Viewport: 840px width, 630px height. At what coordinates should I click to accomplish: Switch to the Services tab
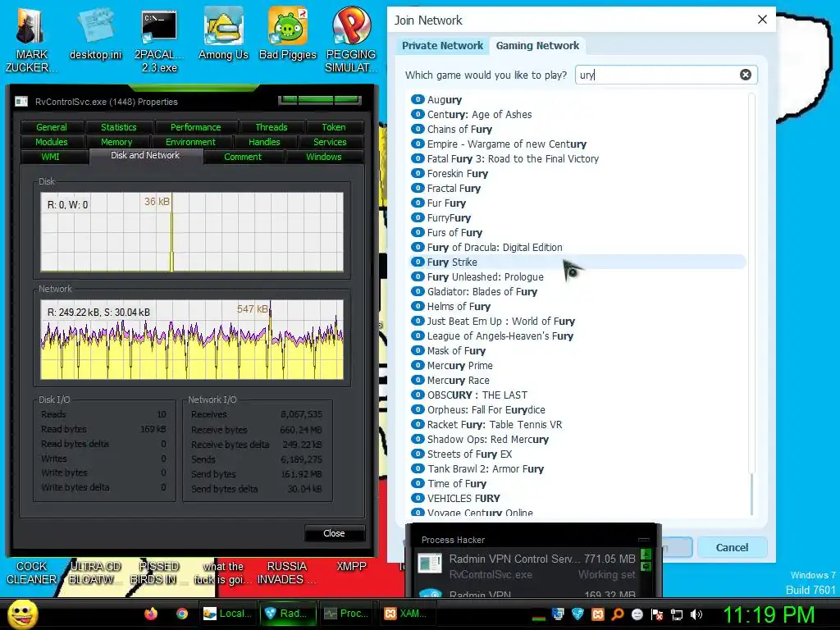click(330, 142)
